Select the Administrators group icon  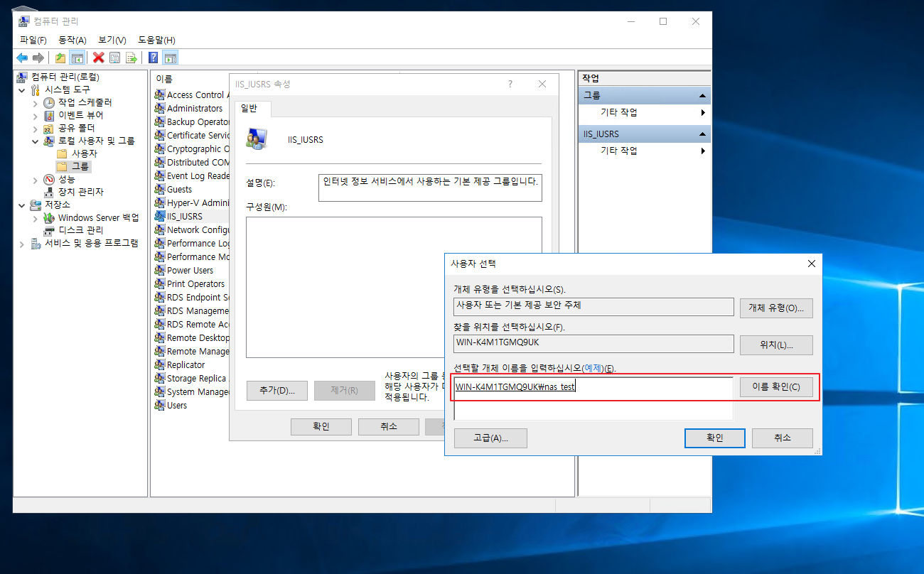[160, 109]
